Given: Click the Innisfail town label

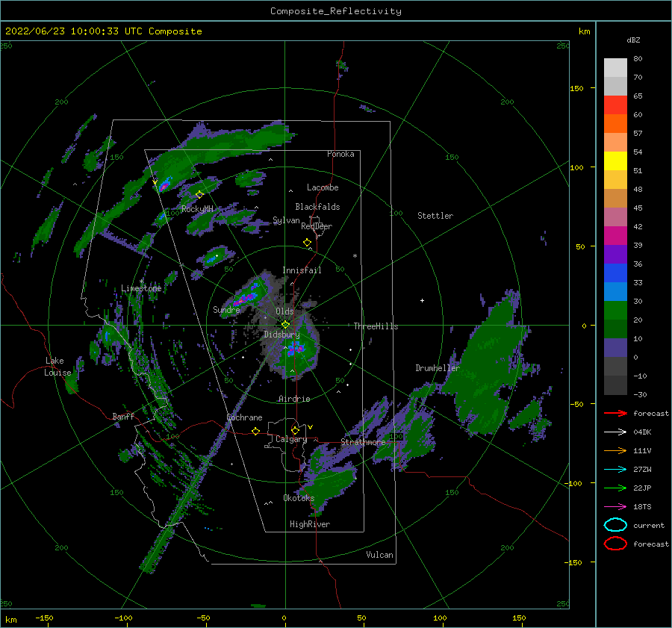Looking at the screenshot, I should (302, 270).
